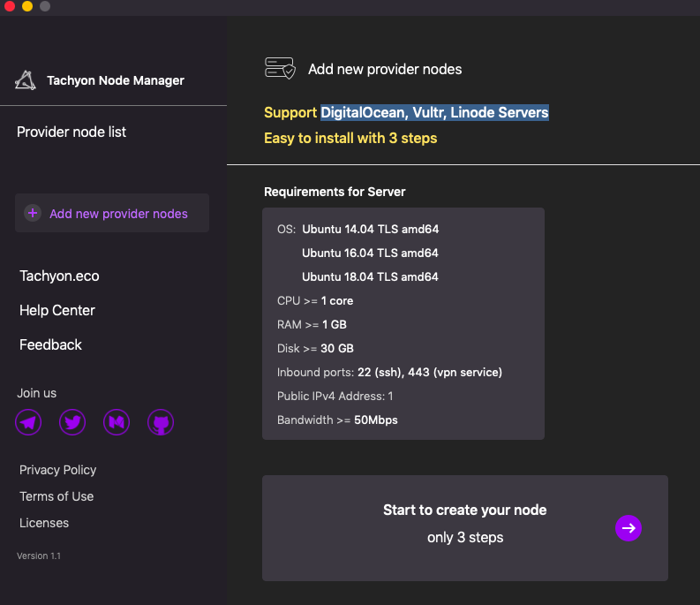Open the GitHub social icon
700x605 pixels.
(x=161, y=422)
